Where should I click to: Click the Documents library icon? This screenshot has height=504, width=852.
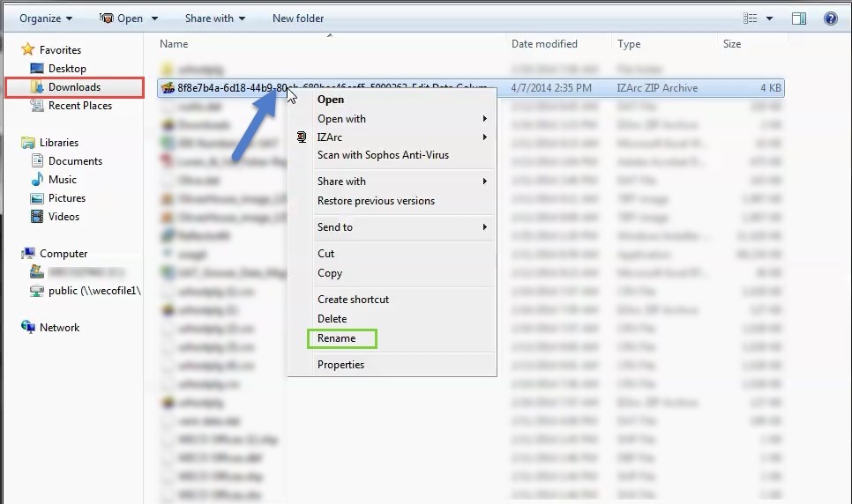pyautogui.click(x=37, y=160)
